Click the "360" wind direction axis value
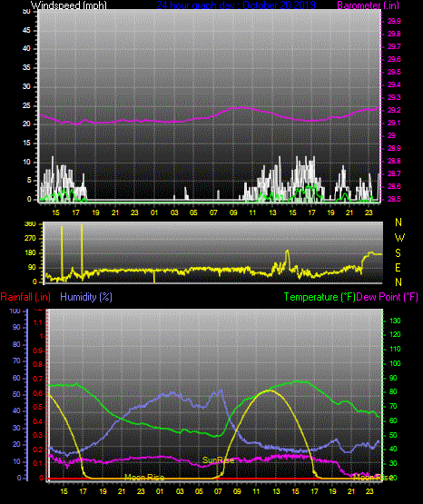Screen dimensions: 423x504 click(x=31, y=224)
